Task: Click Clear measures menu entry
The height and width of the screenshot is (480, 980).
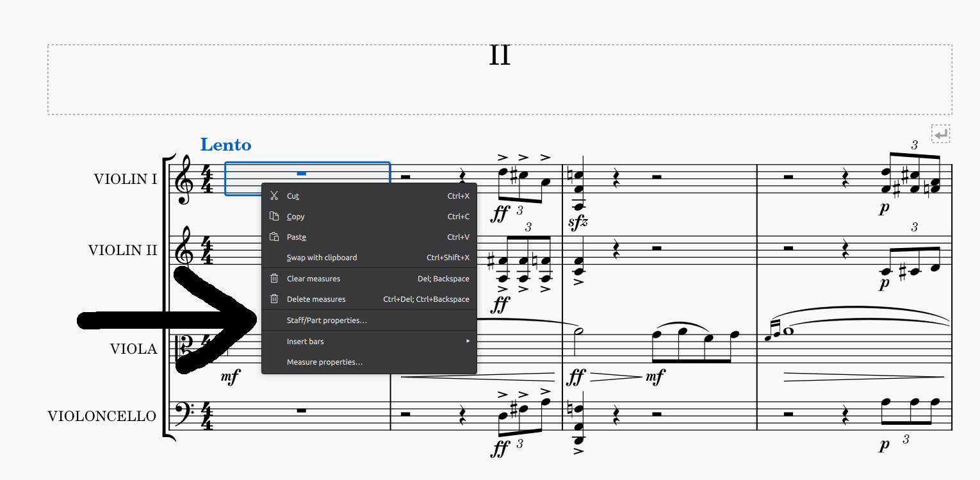Action: coord(369,279)
